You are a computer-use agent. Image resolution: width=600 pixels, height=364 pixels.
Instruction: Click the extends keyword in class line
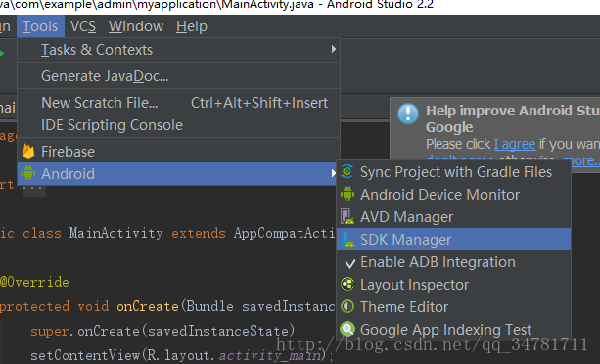click(x=199, y=233)
